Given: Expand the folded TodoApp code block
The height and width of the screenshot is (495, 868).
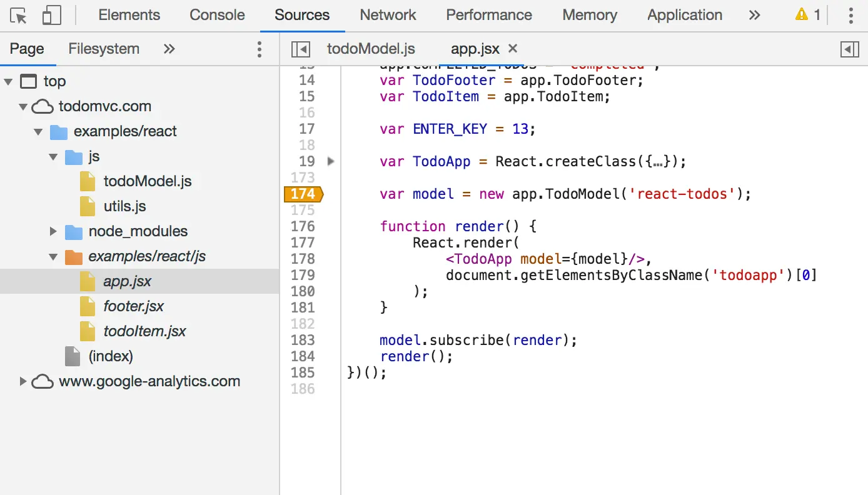Looking at the screenshot, I should pyautogui.click(x=331, y=161).
